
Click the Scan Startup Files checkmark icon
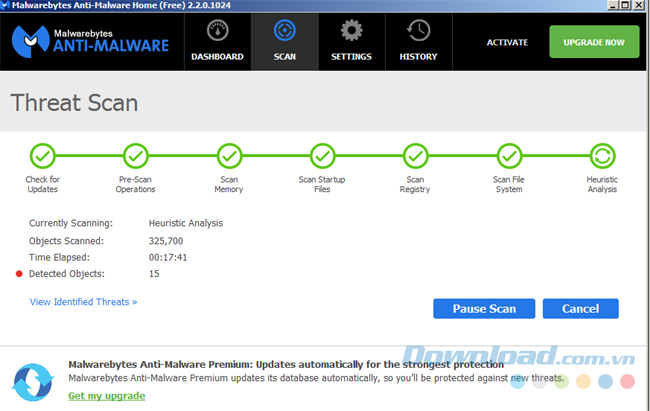[x=322, y=156]
